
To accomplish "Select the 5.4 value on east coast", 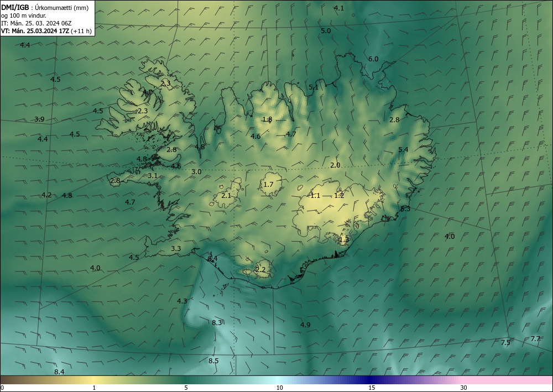I will (403, 149).
